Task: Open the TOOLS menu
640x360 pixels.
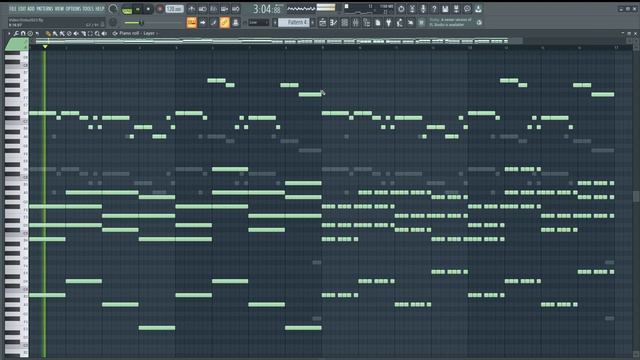Action: tap(88, 9)
